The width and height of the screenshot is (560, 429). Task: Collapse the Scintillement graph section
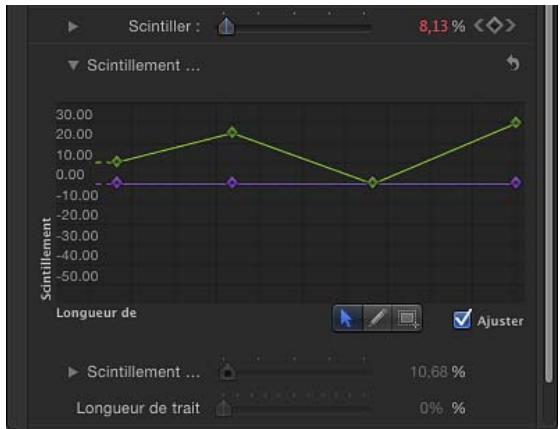(73, 65)
